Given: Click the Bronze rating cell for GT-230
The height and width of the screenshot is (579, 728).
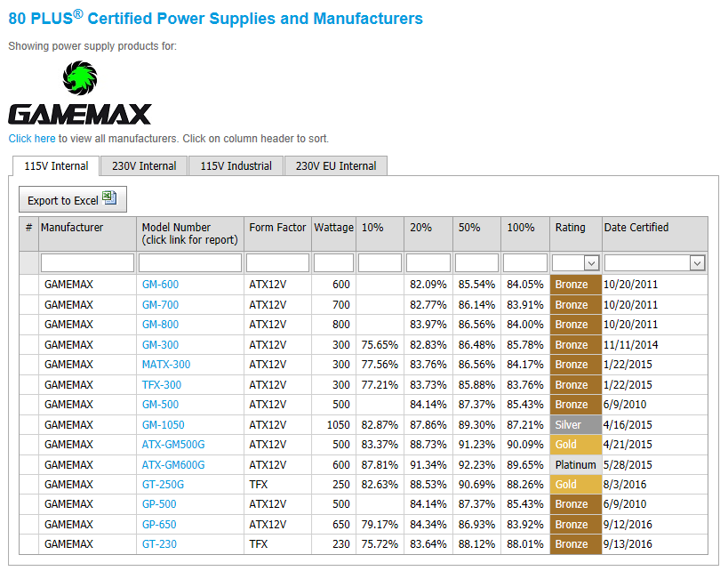Looking at the screenshot, I should [576, 543].
